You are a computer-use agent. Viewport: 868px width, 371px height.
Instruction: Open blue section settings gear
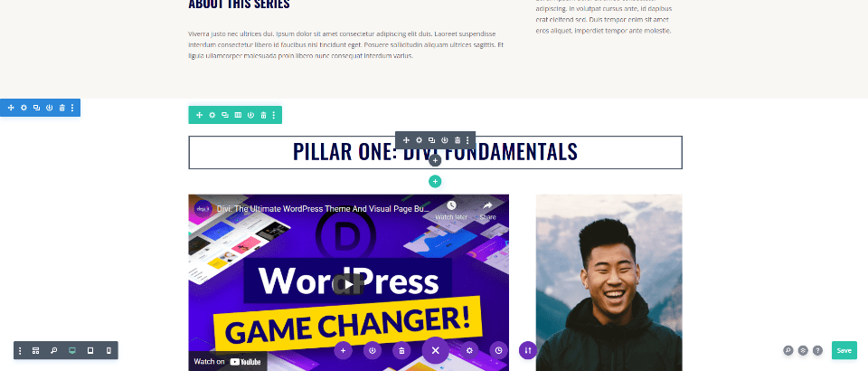point(24,108)
